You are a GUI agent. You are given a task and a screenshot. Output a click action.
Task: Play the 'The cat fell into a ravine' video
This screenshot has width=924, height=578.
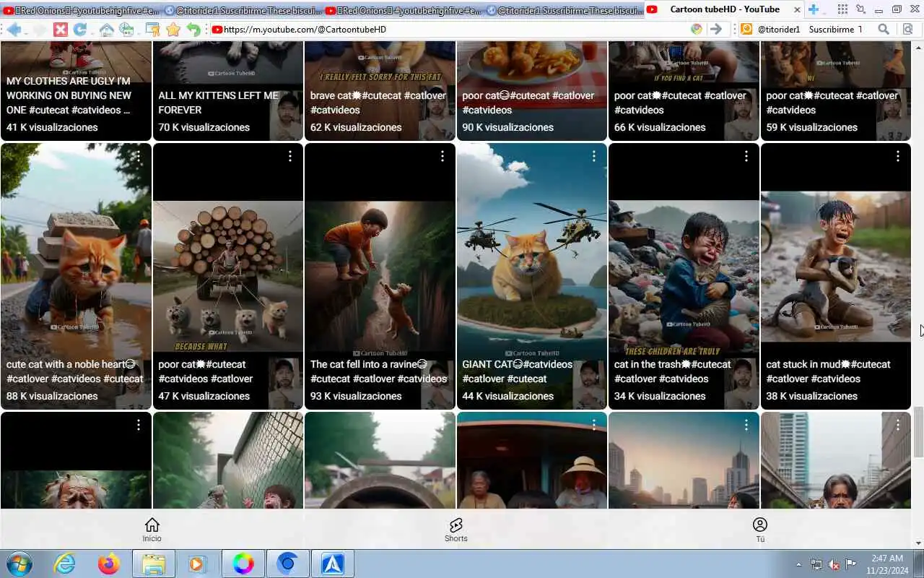click(380, 276)
